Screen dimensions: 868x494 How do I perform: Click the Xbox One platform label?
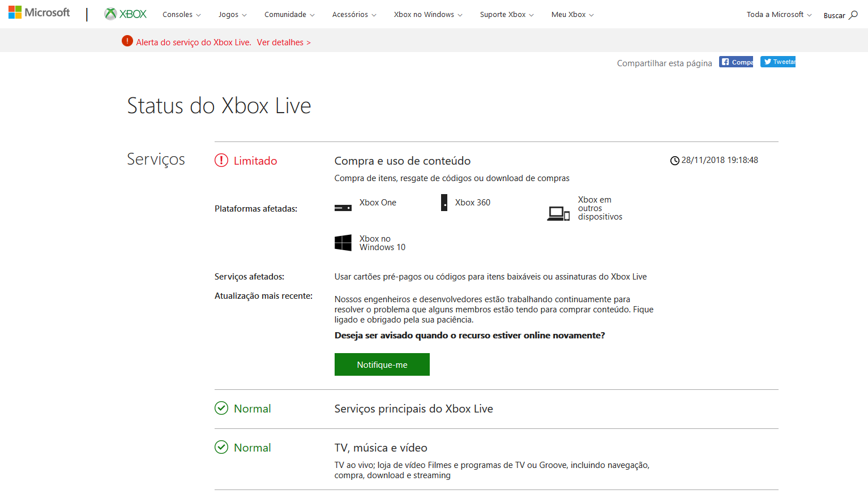pos(378,203)
